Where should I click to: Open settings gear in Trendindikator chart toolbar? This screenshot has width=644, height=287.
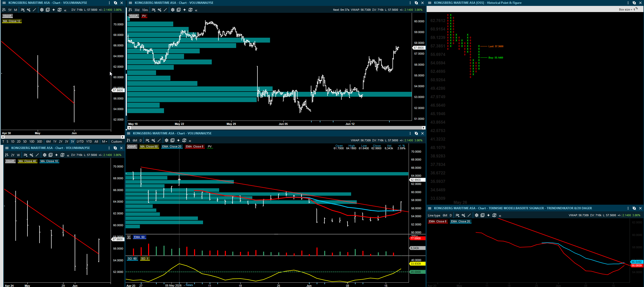pyautogui.click(x=477, y=215)
